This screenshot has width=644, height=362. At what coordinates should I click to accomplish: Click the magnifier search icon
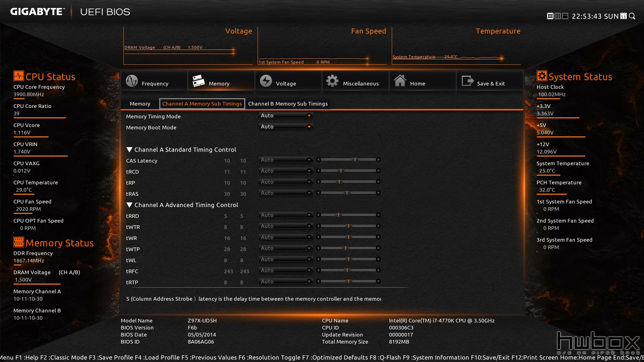point(632,16)
